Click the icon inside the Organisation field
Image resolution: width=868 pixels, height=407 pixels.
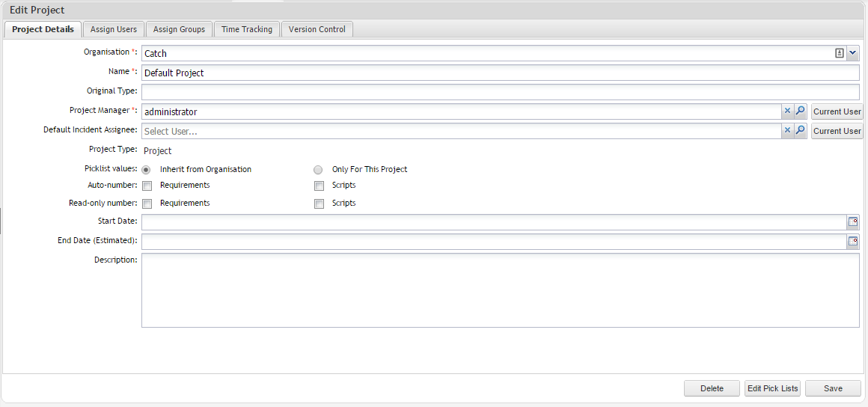point(840,53)
